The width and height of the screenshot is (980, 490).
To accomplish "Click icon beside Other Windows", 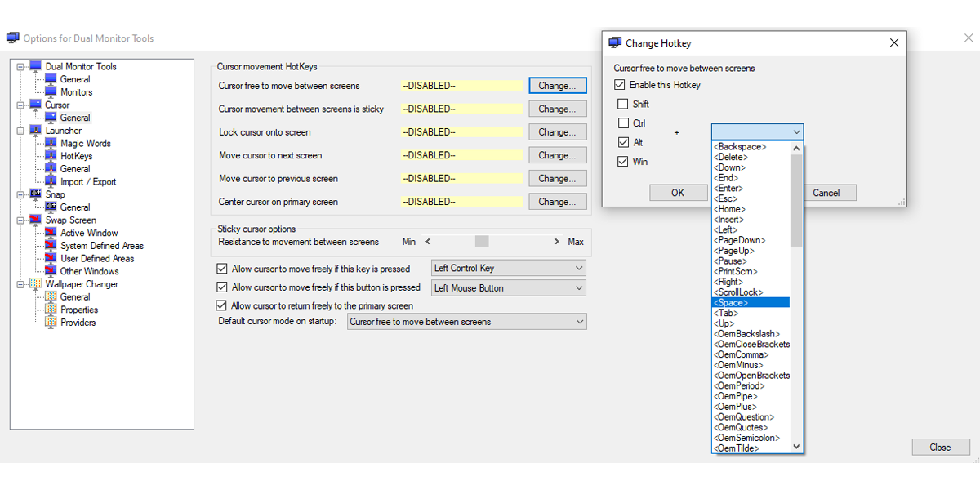I will (51, 271).
